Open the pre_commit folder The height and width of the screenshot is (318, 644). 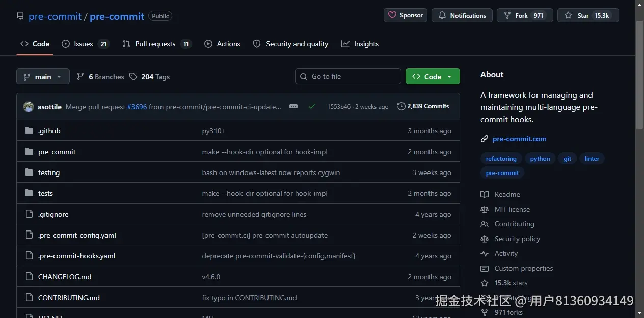coord(57,152)
